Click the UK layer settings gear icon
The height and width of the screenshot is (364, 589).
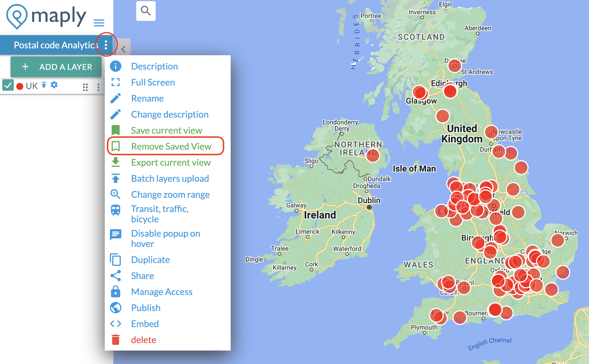pyautogui.click(x=54, y=85)
